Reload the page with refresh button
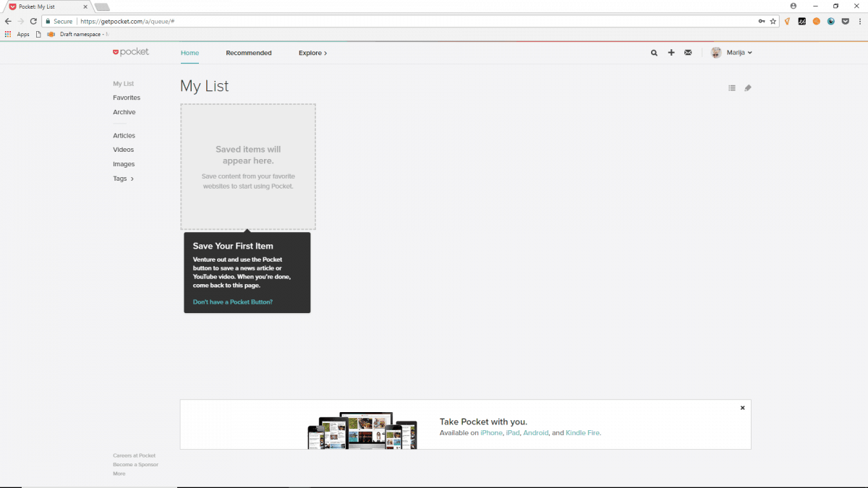 coord(33,22)
